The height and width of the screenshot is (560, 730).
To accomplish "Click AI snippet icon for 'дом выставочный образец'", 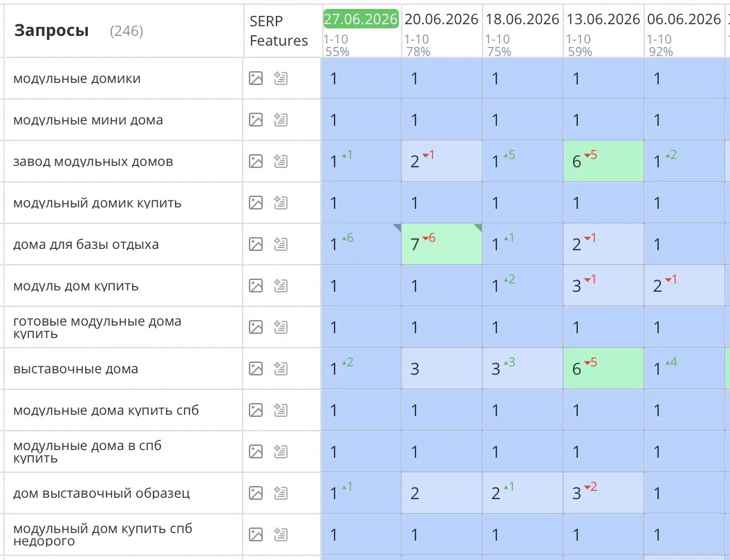I will tap(281, 492).
